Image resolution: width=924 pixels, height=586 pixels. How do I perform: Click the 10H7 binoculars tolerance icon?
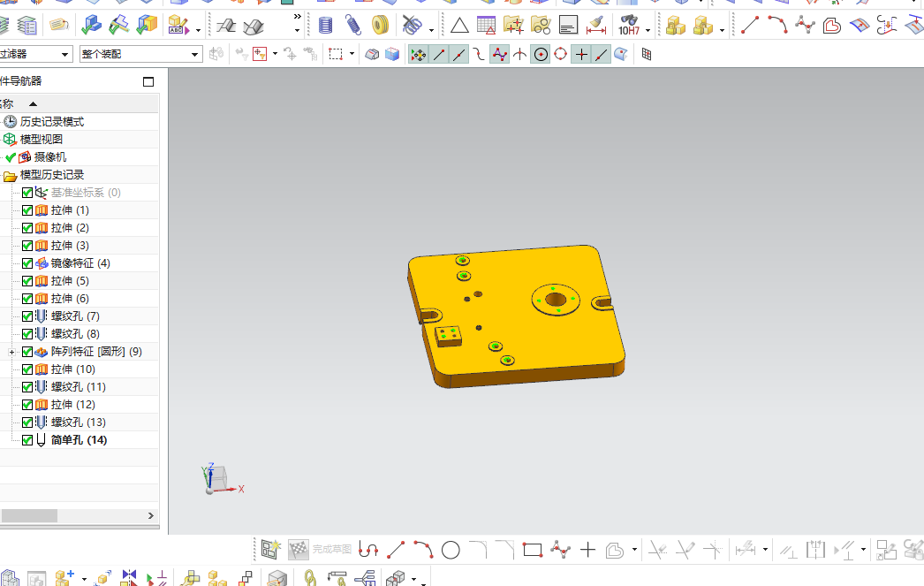pos(629,26)
